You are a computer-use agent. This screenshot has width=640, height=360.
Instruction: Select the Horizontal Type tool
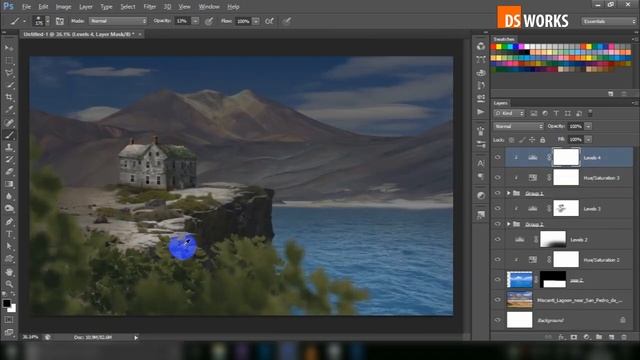coord(9,234)
